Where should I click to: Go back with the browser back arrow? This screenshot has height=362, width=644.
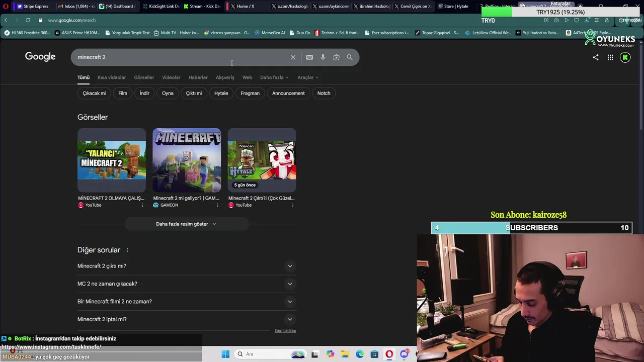[x=6, y=20]
